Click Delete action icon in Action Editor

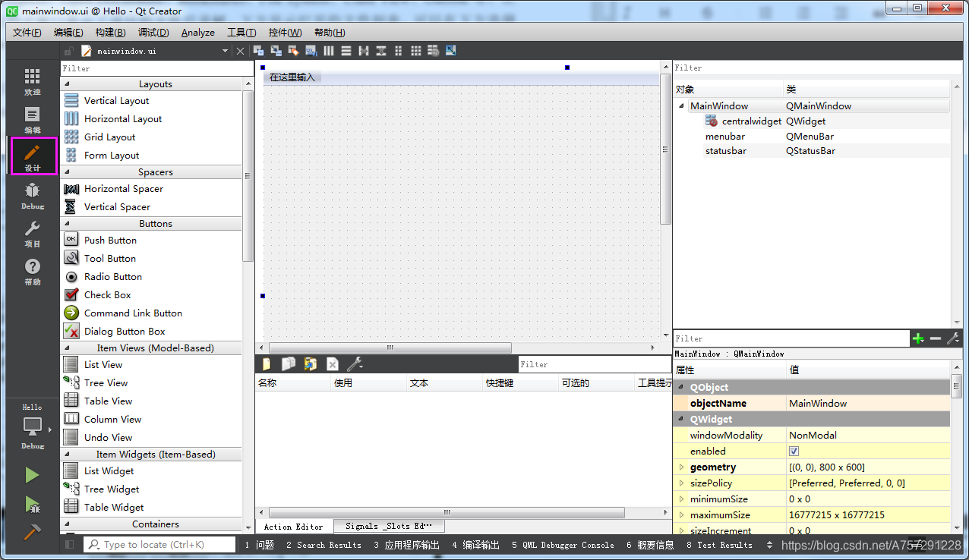point(333,364)
